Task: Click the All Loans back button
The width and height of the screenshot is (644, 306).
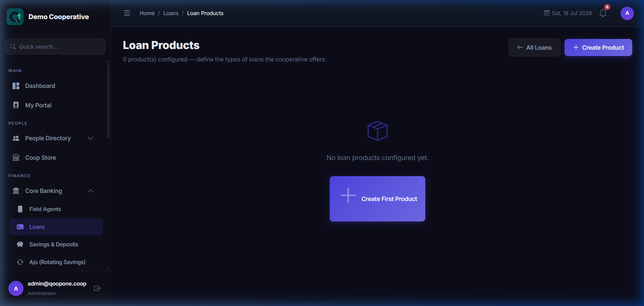Action: point(534,48)
